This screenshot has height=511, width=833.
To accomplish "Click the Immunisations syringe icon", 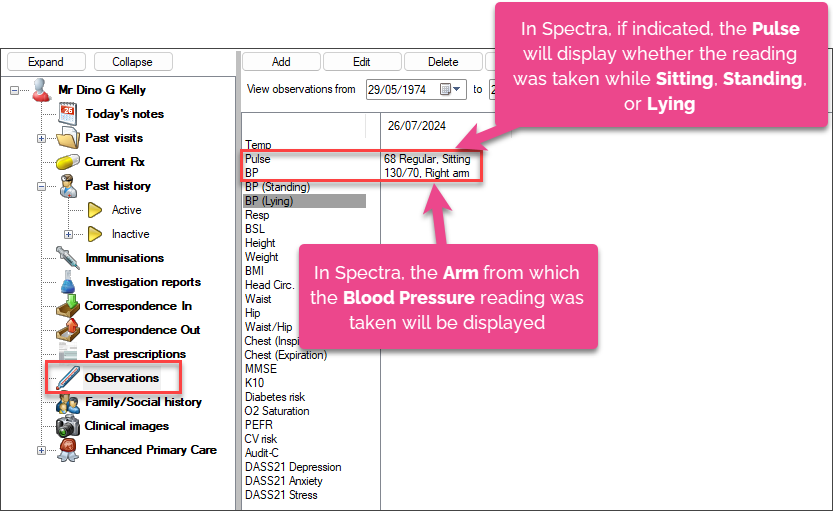I will pos(67,258).
